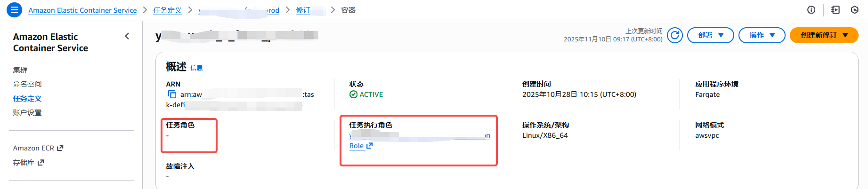
Task: Open 账户设置 in the sidebar
Action: (27, 113)
